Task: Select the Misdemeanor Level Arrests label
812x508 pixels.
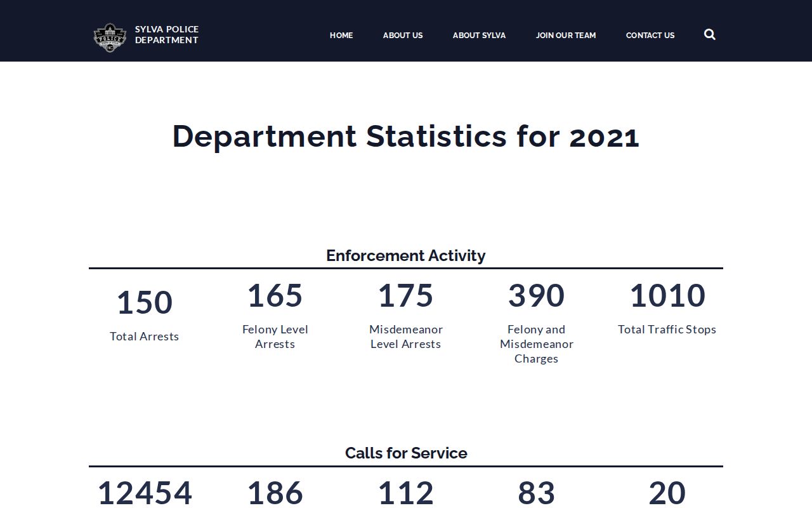Action: 406,337
